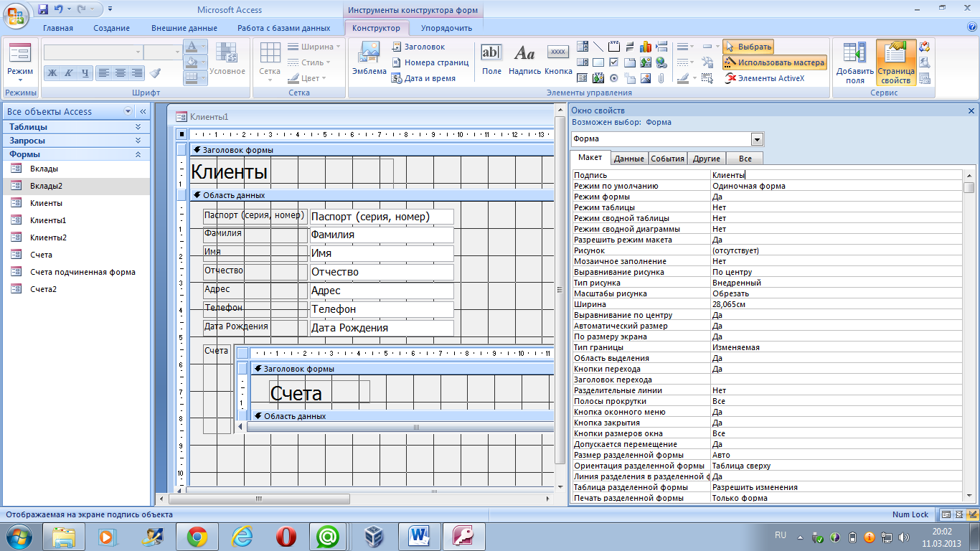This screenshot has height=551, width=980.
Task: Select the Image control tool
Action: point(645,78)
